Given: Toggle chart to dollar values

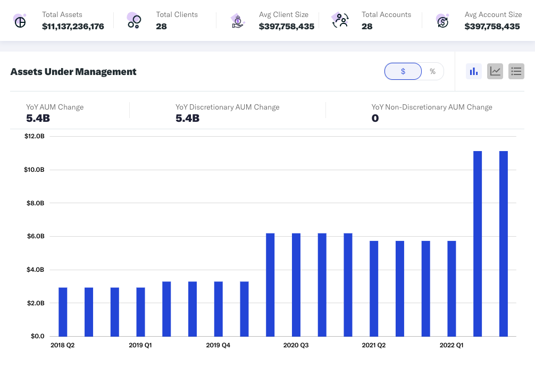Looking at the screenshot, I should click(x=403, y=71).
